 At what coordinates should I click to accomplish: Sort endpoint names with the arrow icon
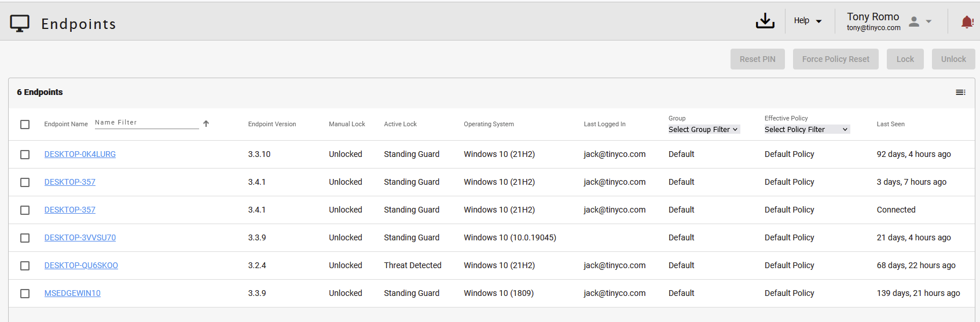pos(206,123)
